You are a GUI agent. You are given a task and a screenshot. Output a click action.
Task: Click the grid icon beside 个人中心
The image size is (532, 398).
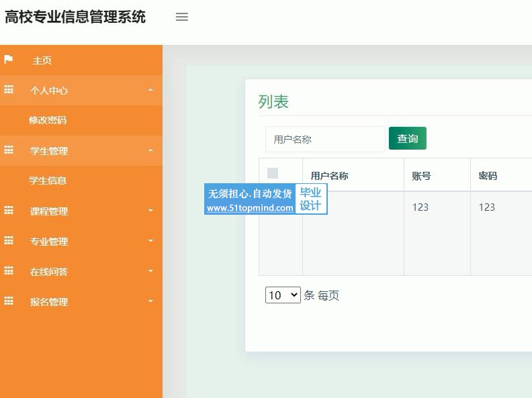9,90
